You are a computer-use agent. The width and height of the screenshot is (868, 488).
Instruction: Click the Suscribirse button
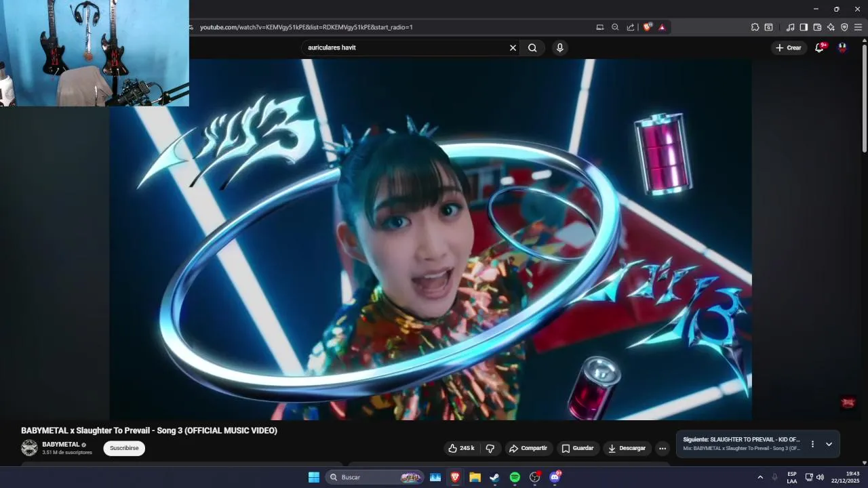[124, 448]
